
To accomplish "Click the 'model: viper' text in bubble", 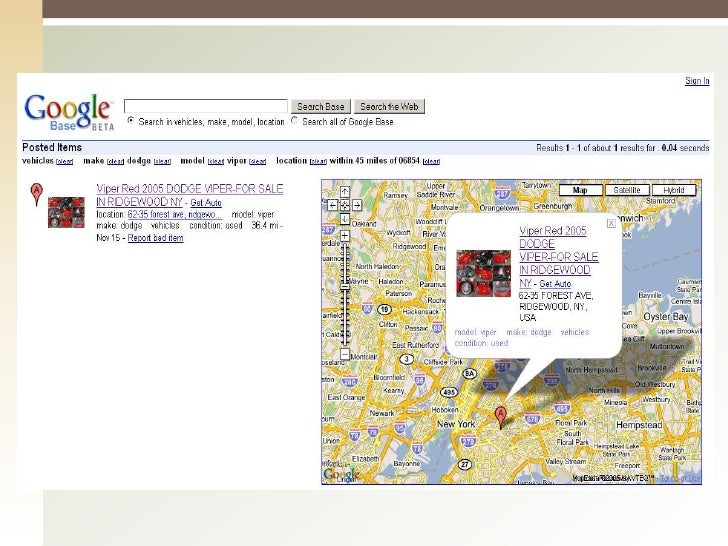I will 475,332.
